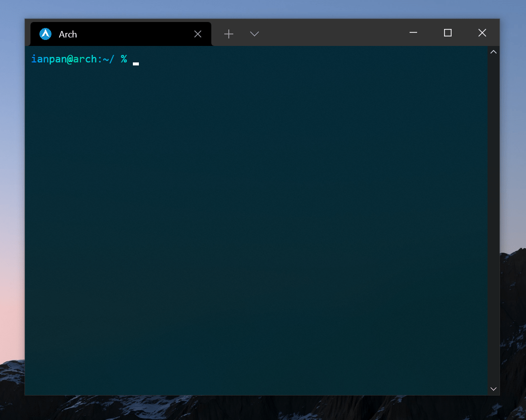The height and width of the screenshot is (420, 526).
Task: Click the teal terminal background area
Action: [250, 225]
